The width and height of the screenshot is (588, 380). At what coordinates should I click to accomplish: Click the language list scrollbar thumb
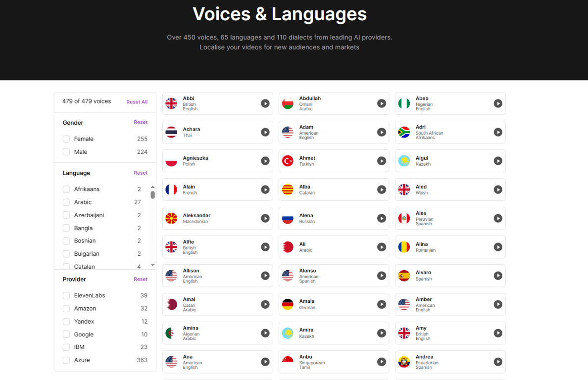152,195
